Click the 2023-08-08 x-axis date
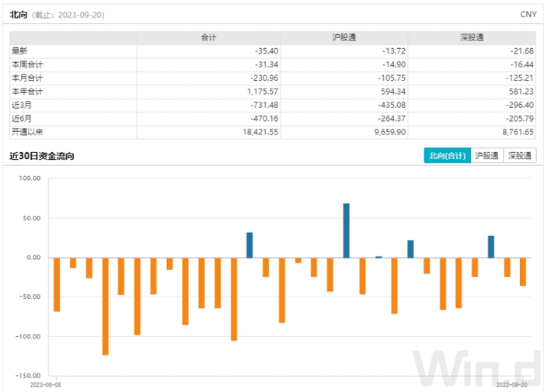The image size is (544, 392). pos(45,385)
